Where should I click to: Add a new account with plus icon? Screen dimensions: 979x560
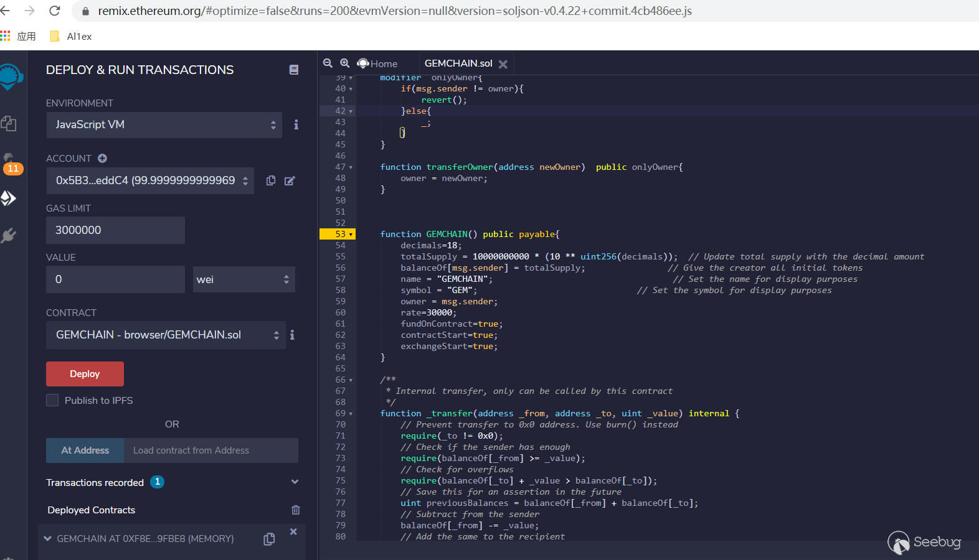(102, 159)
